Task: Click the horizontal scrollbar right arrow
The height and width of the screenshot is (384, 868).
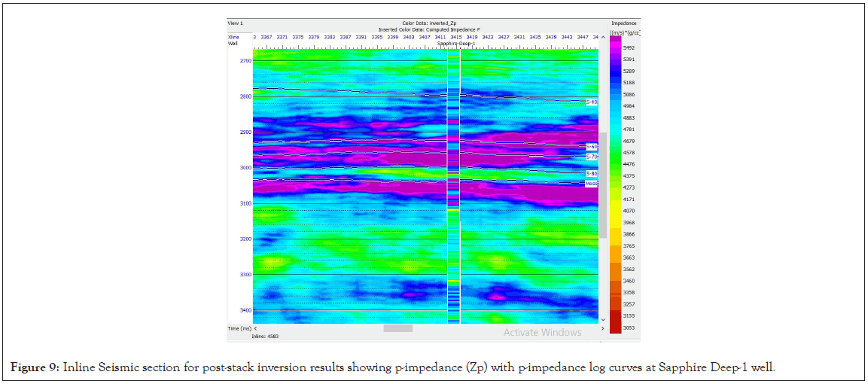Action: coord(602,329)
